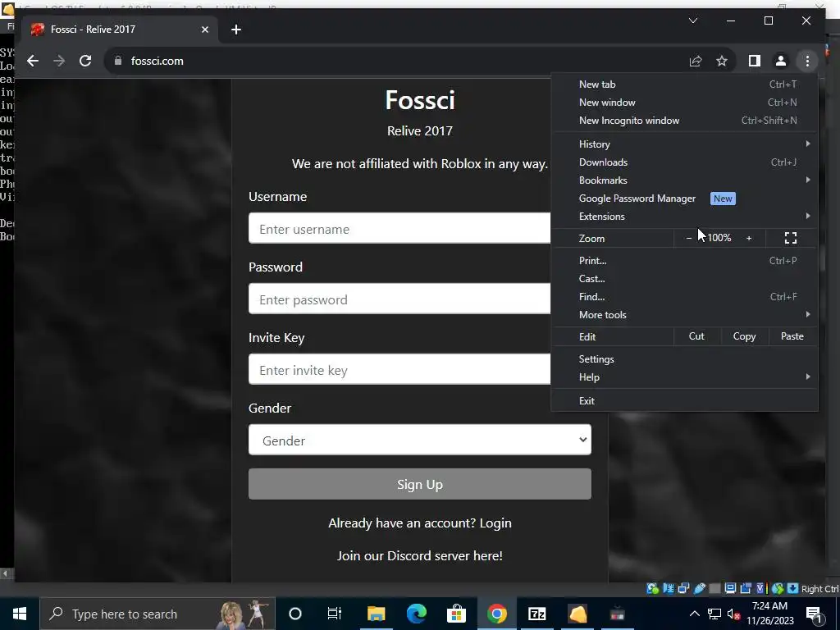Expand the More tools submenu

click(x=685, y=315)
